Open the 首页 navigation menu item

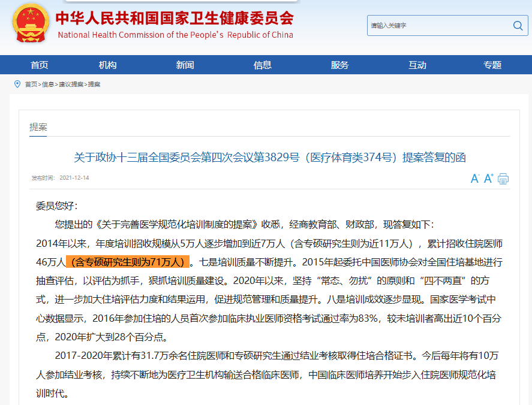point(40,65)
